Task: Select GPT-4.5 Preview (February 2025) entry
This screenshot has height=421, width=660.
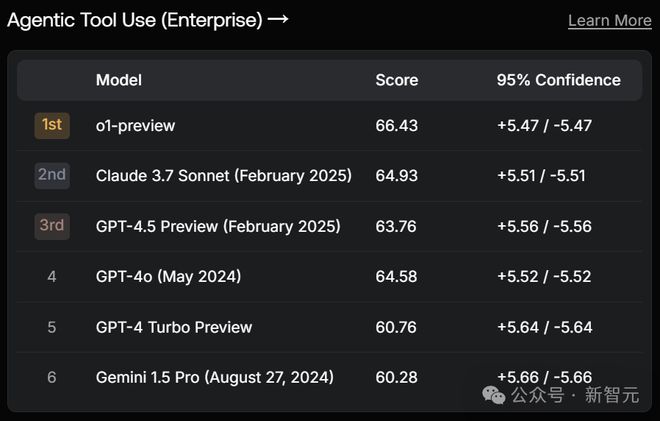Action: click(218, 226)
